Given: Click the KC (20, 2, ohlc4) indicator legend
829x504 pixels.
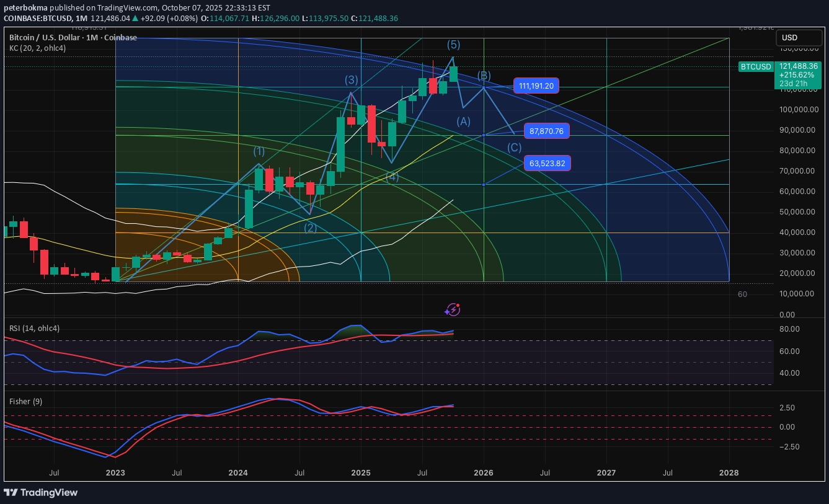Looking at the screenshot, I should pyautogui.click(x=37, y=48).
